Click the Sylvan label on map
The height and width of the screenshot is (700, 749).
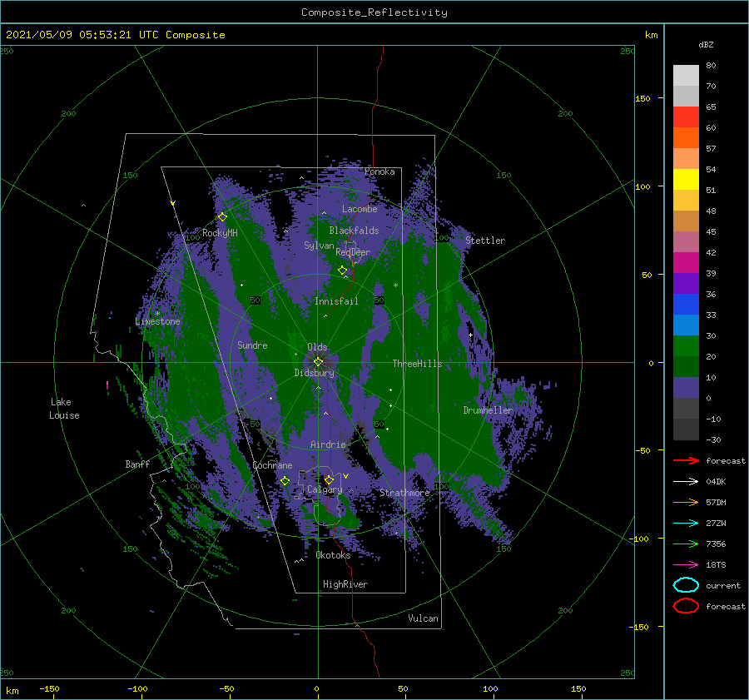tap(319, 246)
